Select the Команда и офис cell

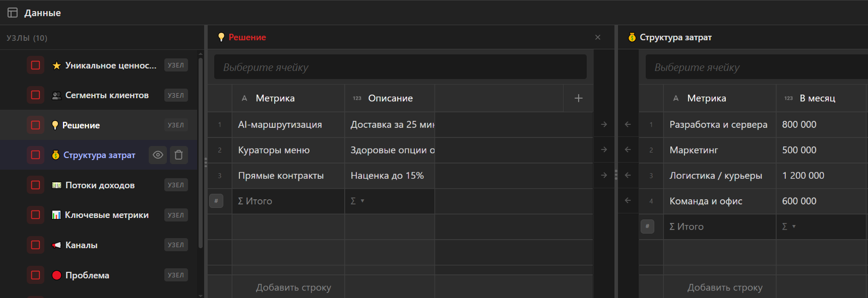coord(720,201)
